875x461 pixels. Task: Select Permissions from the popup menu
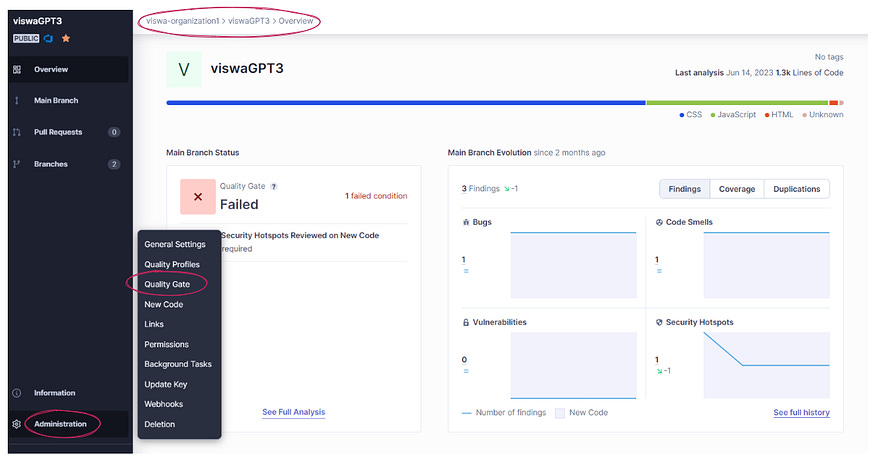[x=166, y=344]
